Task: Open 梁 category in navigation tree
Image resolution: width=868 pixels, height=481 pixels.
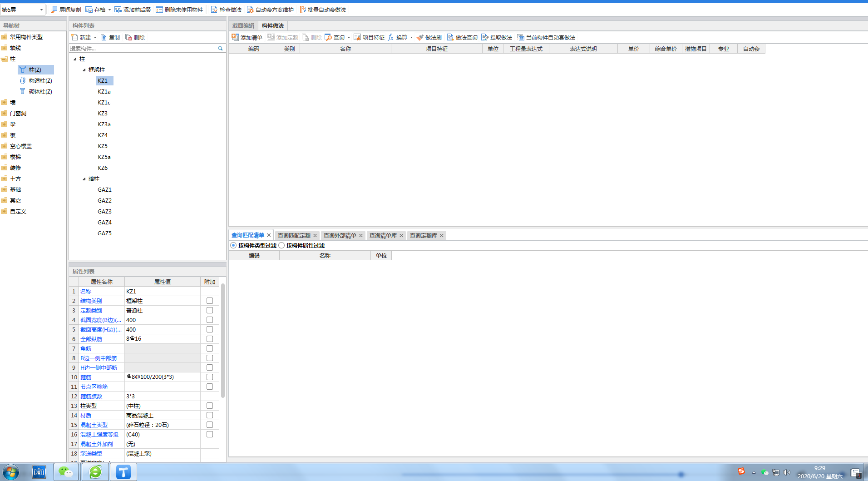Action: pyautogui.click(x=13, y=124)
